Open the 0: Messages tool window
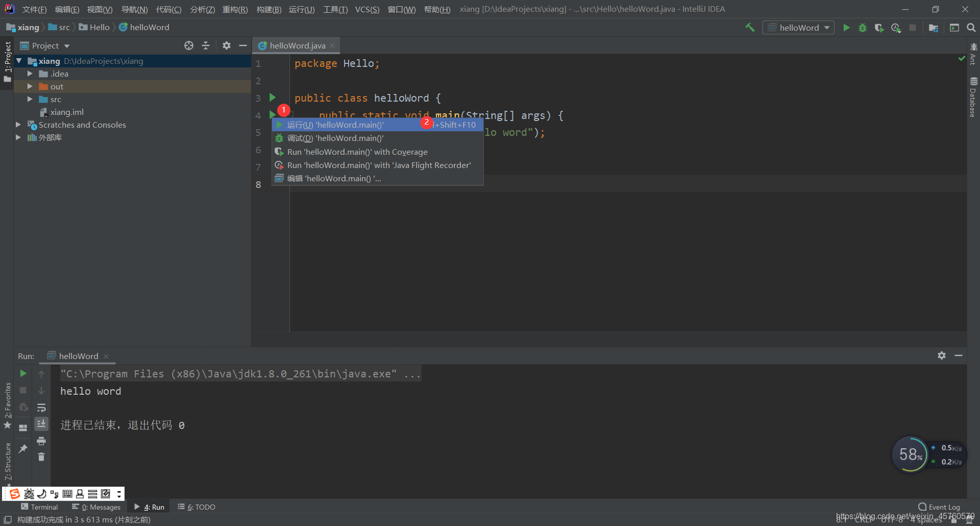980x526 pixels. pos(96,507)
